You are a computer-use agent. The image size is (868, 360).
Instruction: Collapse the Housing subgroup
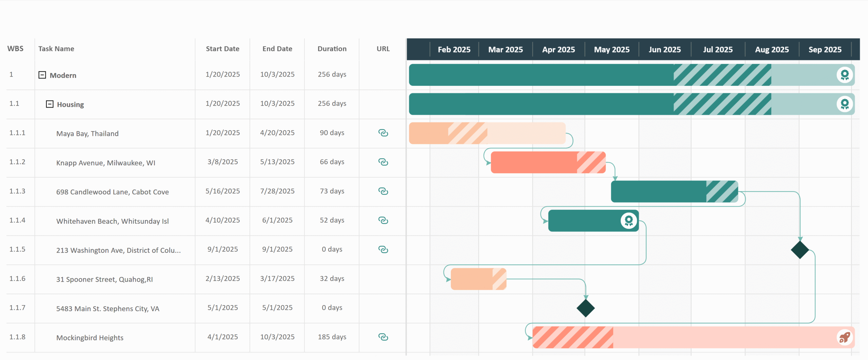click(x=50, y=104)
